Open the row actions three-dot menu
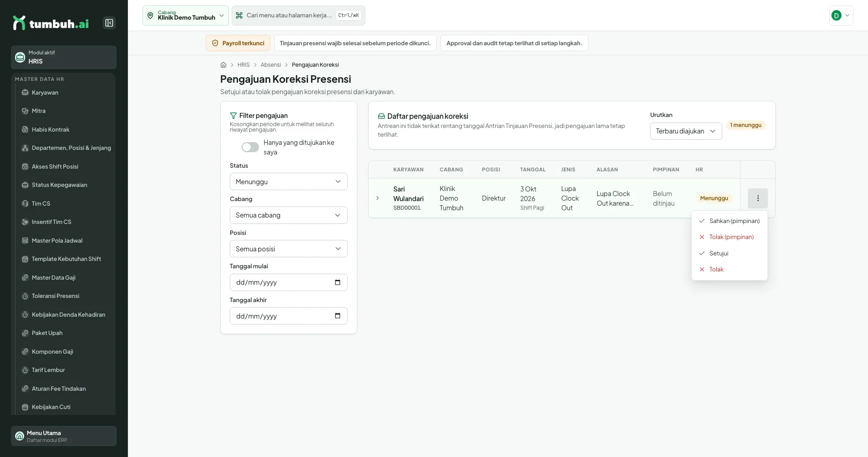 (758, 198)
